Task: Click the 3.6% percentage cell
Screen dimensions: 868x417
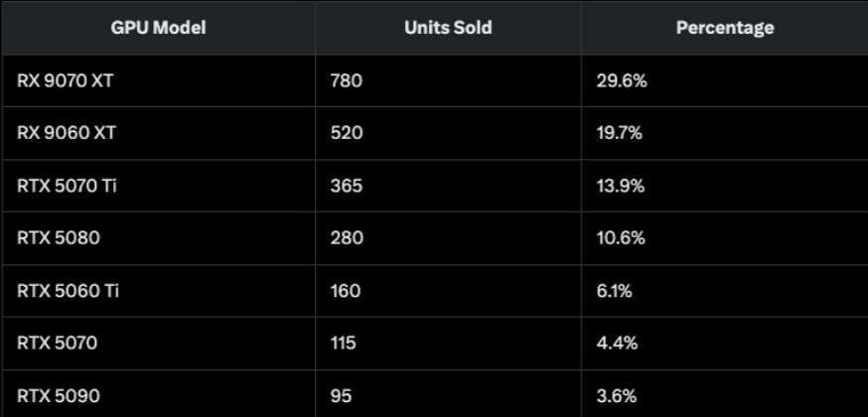Action: 617,396
